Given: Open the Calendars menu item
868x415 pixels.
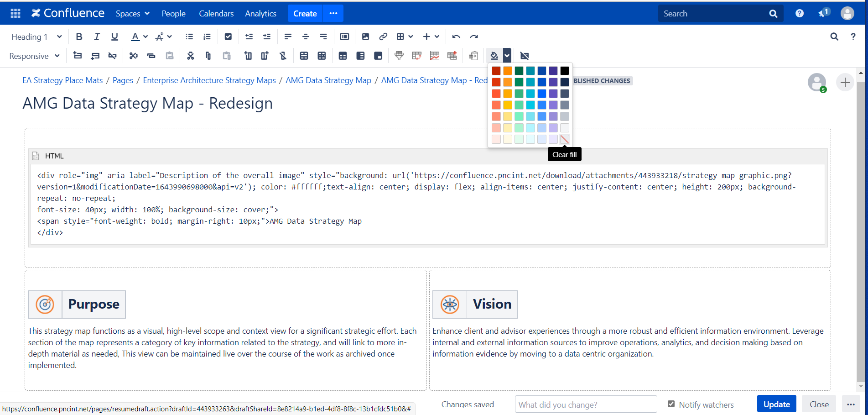Looking at the screenshot, I should 216,13.
